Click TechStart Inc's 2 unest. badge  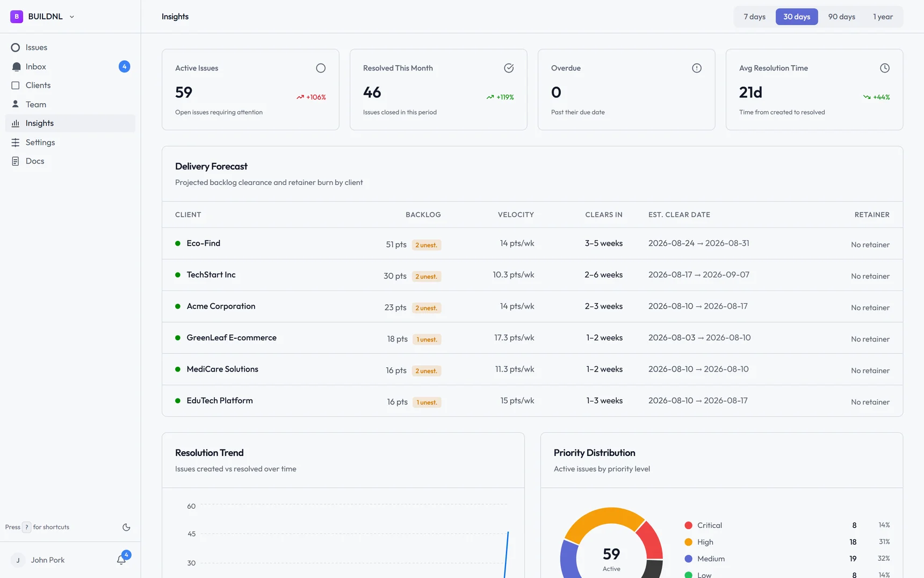427,276
